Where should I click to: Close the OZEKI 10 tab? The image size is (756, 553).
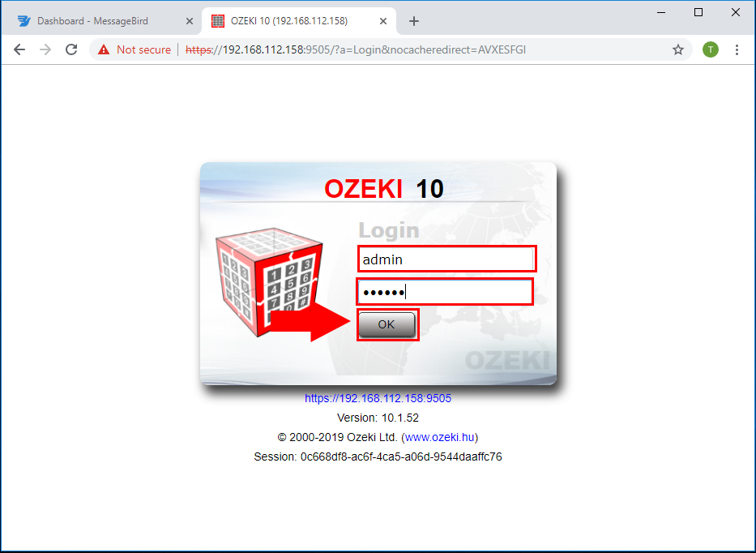point(382,21)
